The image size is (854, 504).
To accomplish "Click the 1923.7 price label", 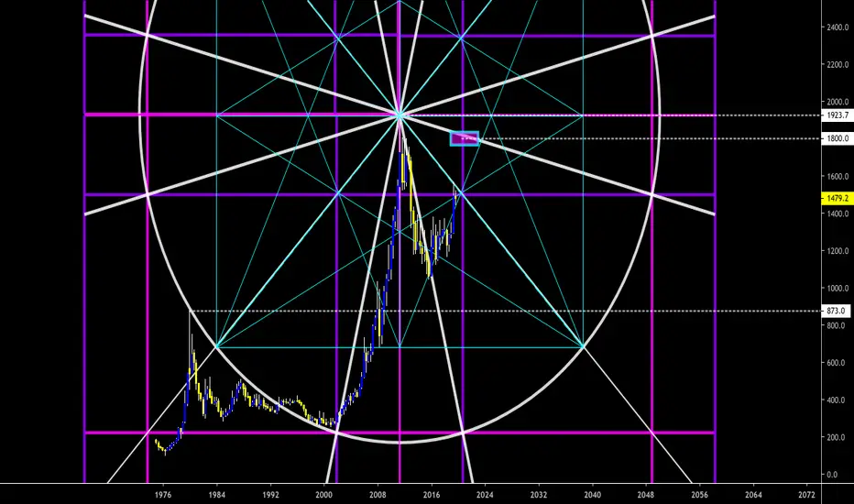I will pyautogui.click(x=836, y=115).
